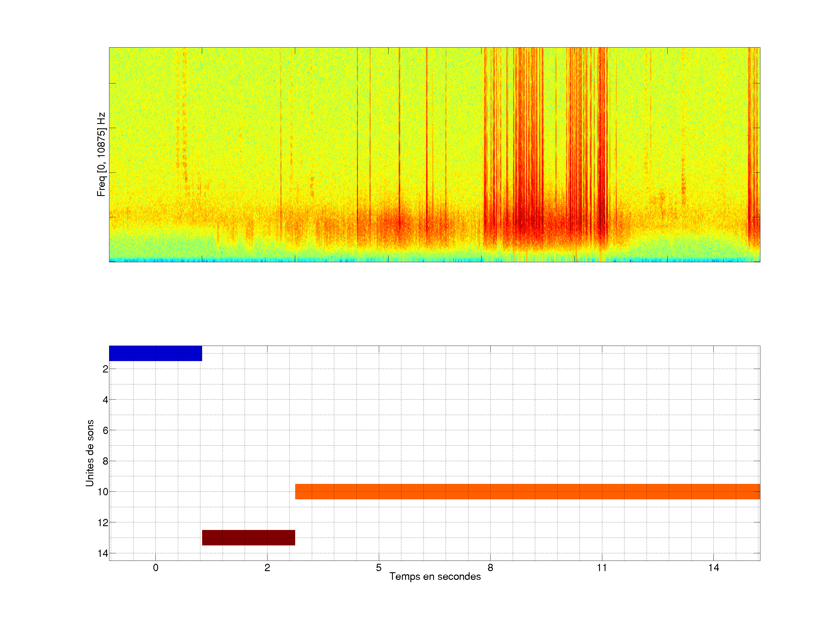Click the dark red bar at unit 13
Viewport: 840px width, 630px height.
249,537
